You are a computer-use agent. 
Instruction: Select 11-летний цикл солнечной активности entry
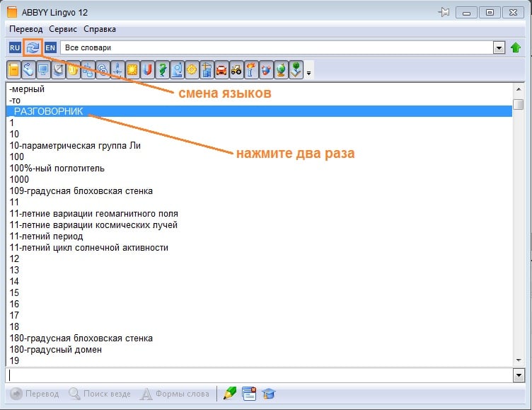click(259, 248)
